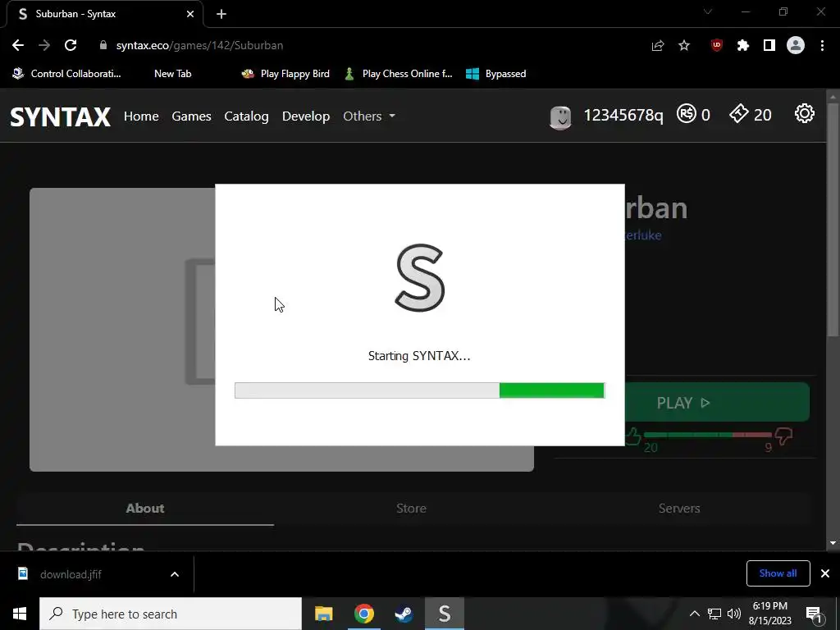The image size is (840, 630).
Task: Close the Suburban - Syntax tab
Action: coord(190,14)
